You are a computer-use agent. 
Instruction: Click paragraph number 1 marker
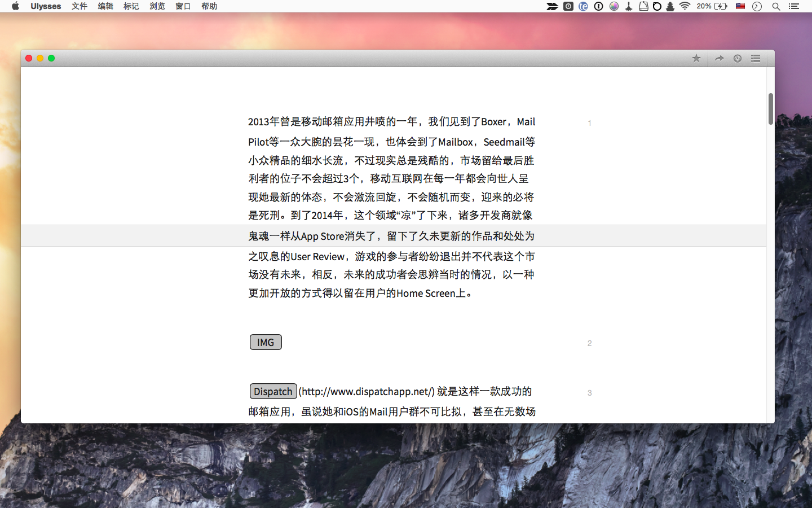click(589, 123)
